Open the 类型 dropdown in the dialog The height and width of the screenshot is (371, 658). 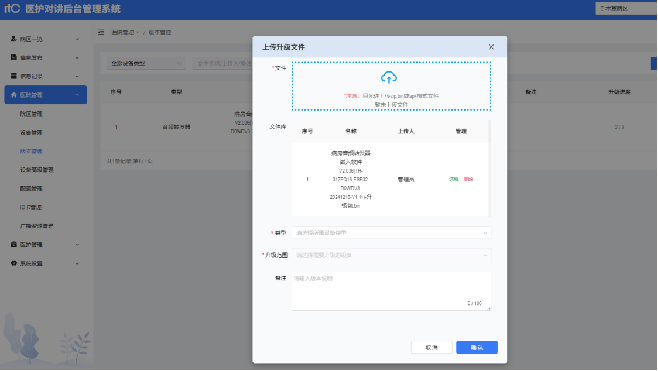click(x=392, y=233)
